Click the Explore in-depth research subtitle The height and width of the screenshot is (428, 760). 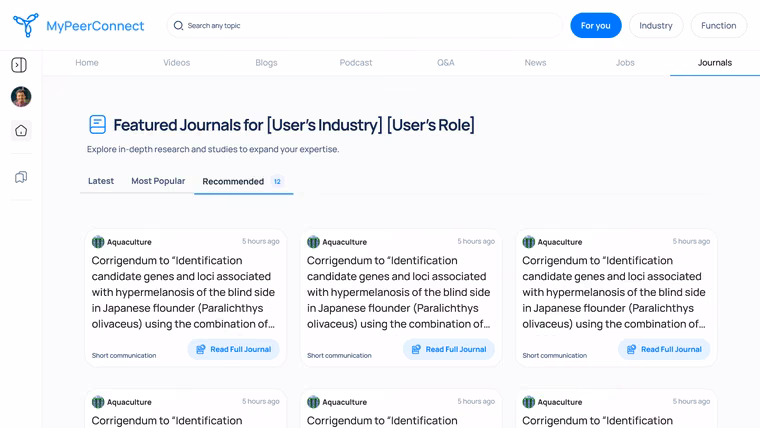click(x=213, y=149)
